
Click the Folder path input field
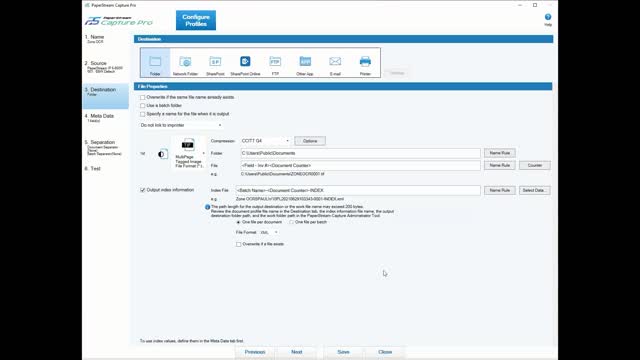point(360,153)
